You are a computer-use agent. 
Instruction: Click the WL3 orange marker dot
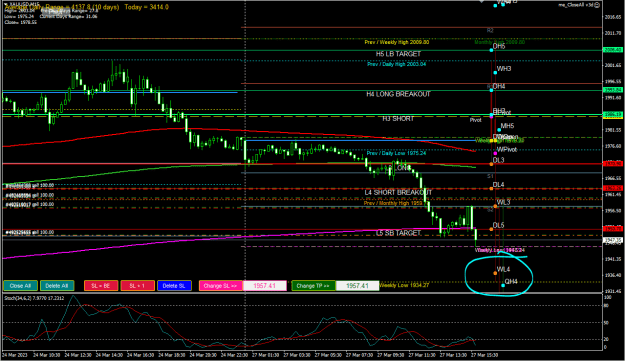tap(495, 206)
